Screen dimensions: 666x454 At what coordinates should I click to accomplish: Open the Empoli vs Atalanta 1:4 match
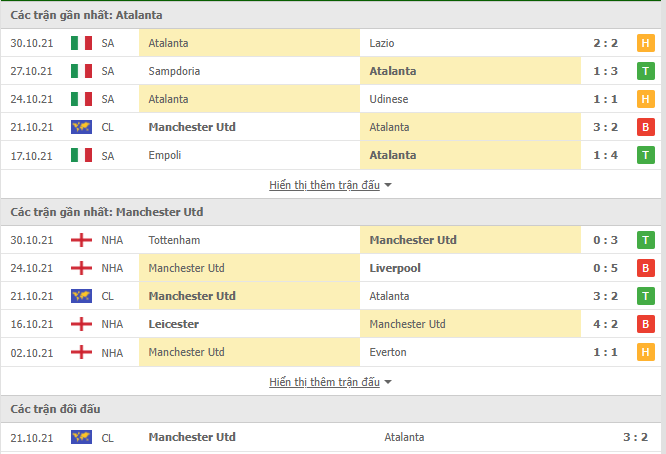point(331,155)
